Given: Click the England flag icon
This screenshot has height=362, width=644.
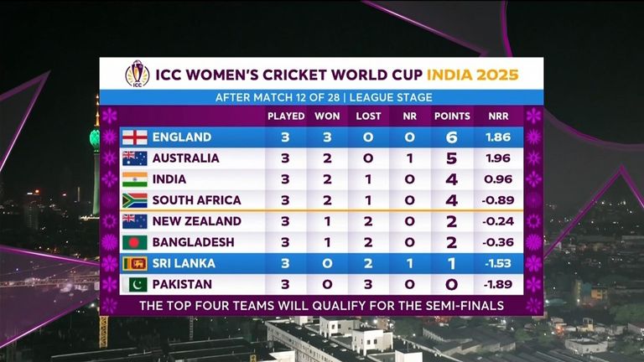Looking at the screenshot, I should click(x=134, y=137).
